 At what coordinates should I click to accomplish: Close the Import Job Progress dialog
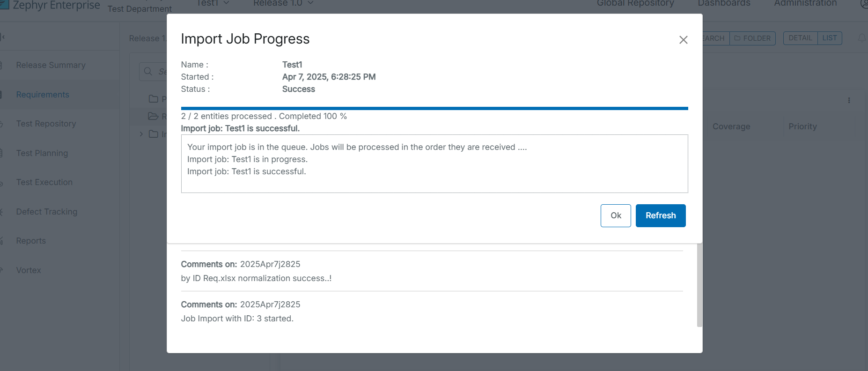coord(683,40)
